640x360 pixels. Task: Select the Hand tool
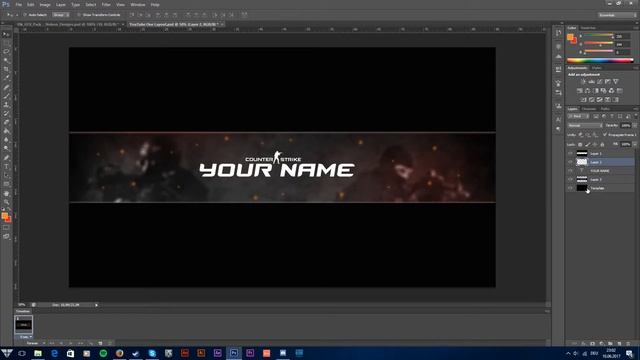point(6,193)
